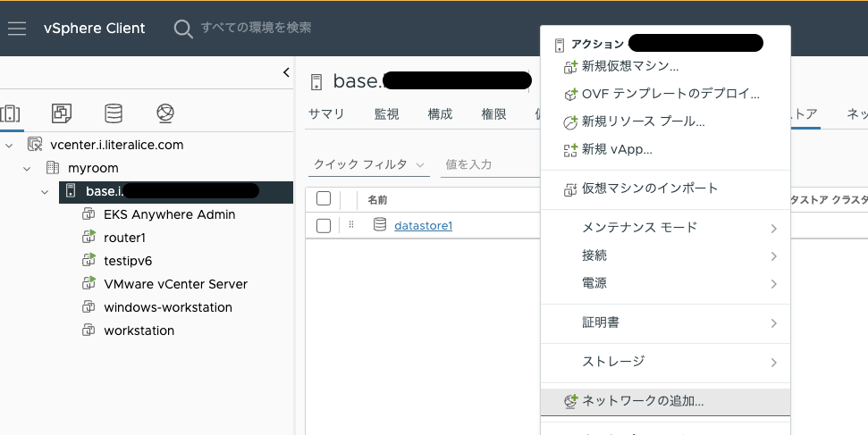Select myroom in the inventory tree
This screenshot has height=435, width=868.
click(x=93, y=168)
